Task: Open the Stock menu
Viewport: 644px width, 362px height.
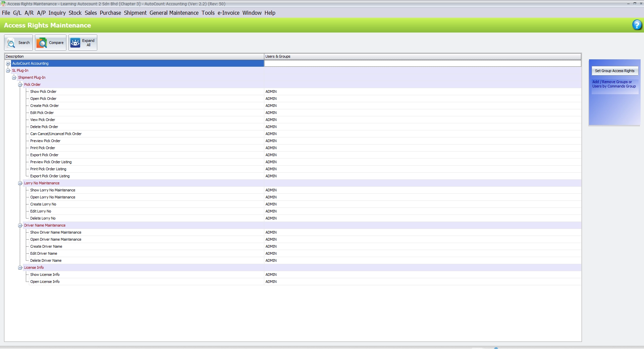Action: click(75, 13)
